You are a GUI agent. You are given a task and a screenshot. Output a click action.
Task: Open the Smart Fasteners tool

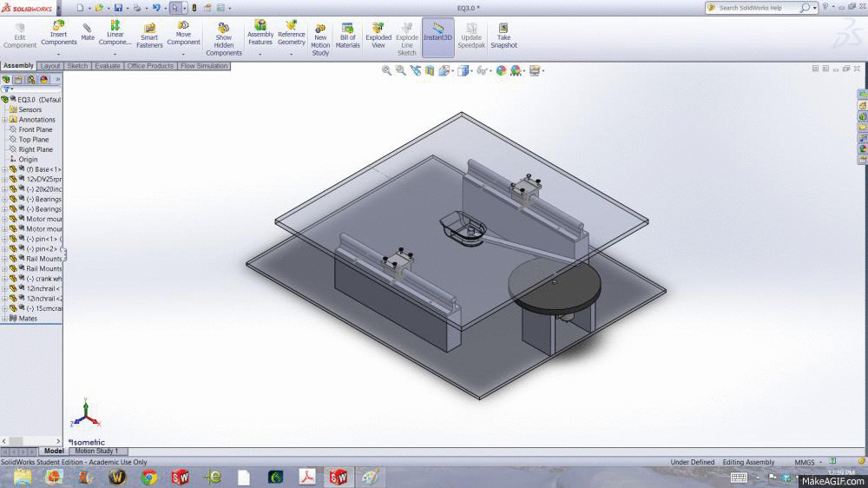(x=149, y=35)
